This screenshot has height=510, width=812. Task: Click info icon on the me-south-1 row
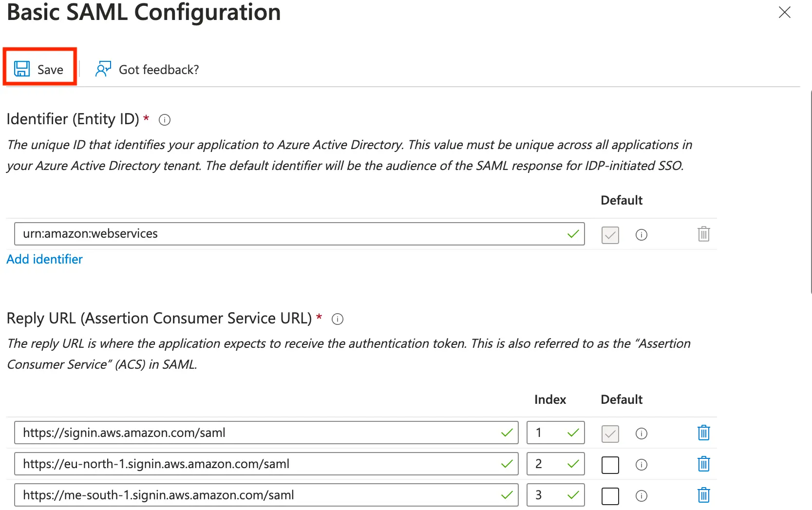[641, 496]
